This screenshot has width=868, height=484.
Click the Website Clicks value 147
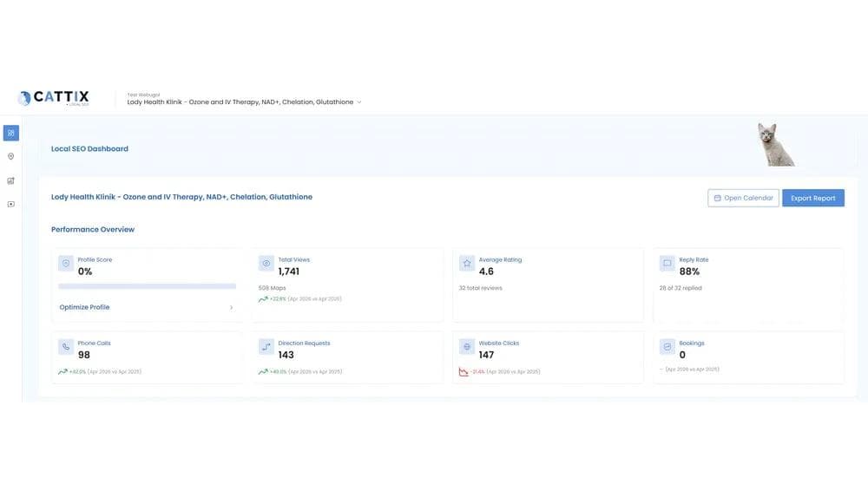[486, 355]
